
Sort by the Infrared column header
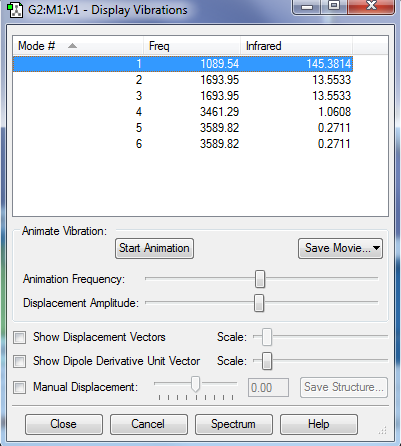[x=296, y=46]
